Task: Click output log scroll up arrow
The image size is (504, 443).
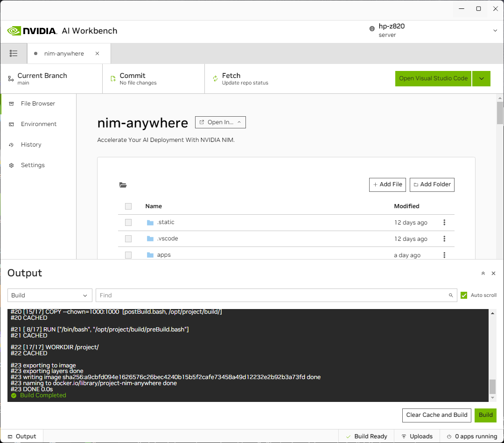Action: coord(492,313)
